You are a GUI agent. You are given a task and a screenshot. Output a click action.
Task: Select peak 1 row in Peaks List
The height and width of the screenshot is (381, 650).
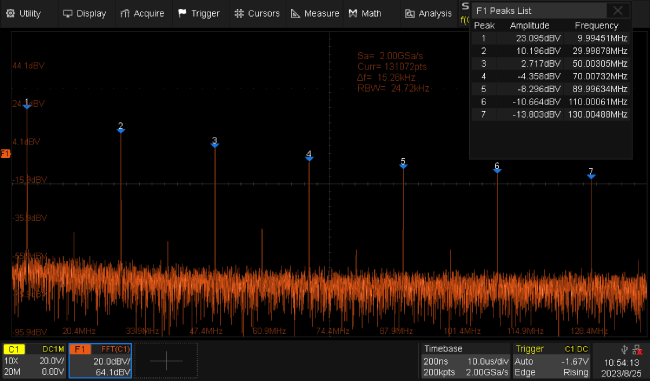[x=551, y=38]
